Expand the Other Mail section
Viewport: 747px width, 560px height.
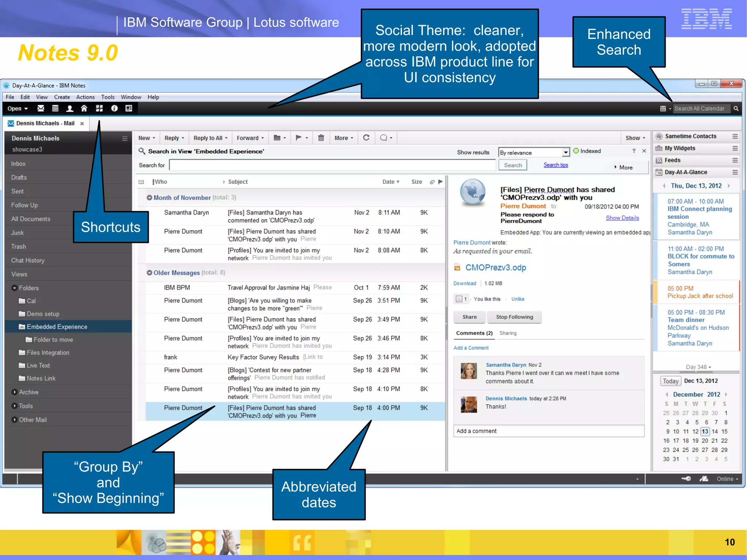tap(15, 420)
